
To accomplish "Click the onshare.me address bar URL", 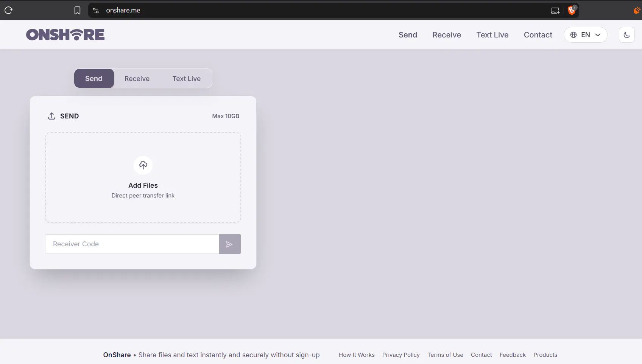I will coord(123,10).
